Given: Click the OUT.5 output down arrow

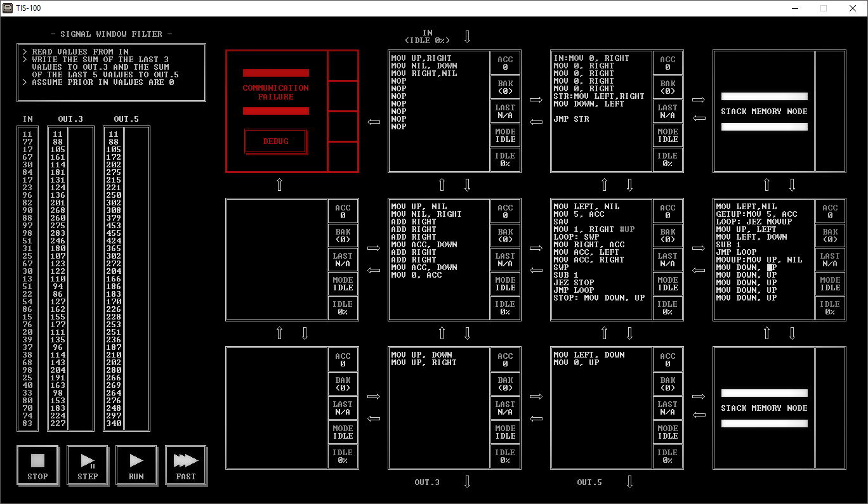Looking at the screenshot, I should [x=630, y=482].
